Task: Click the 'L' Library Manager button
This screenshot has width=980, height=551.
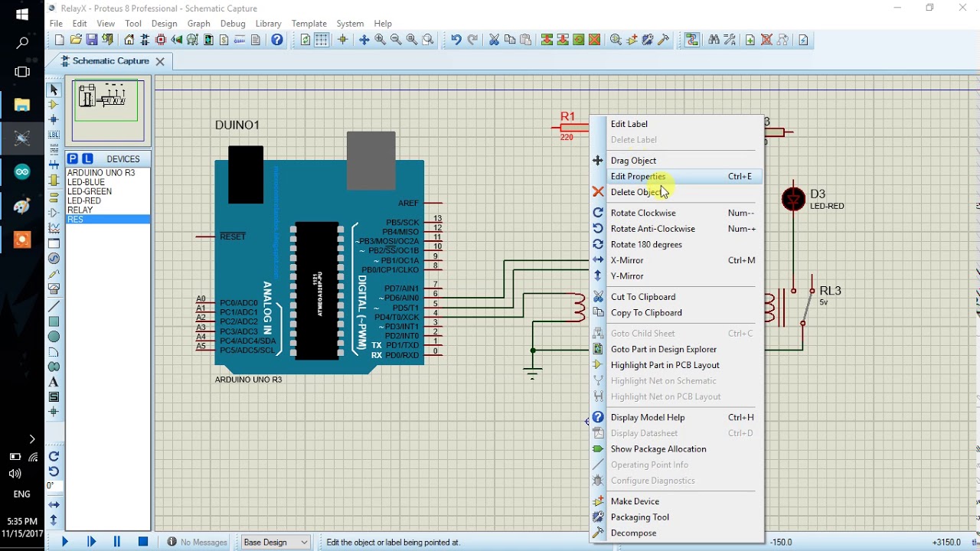Action: pos(88,158)
